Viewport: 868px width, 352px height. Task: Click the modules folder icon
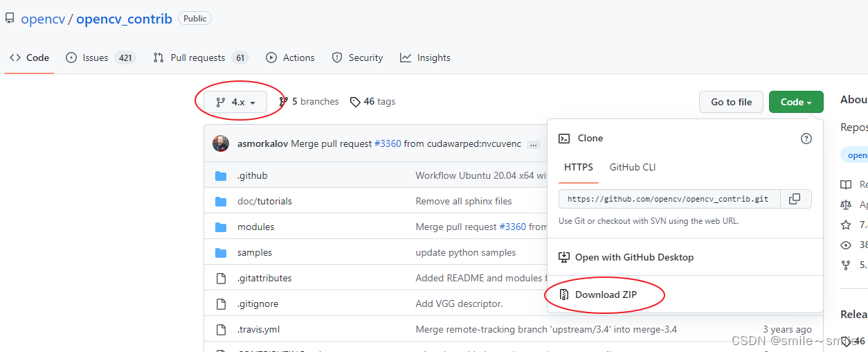click(x=221, y=227)
